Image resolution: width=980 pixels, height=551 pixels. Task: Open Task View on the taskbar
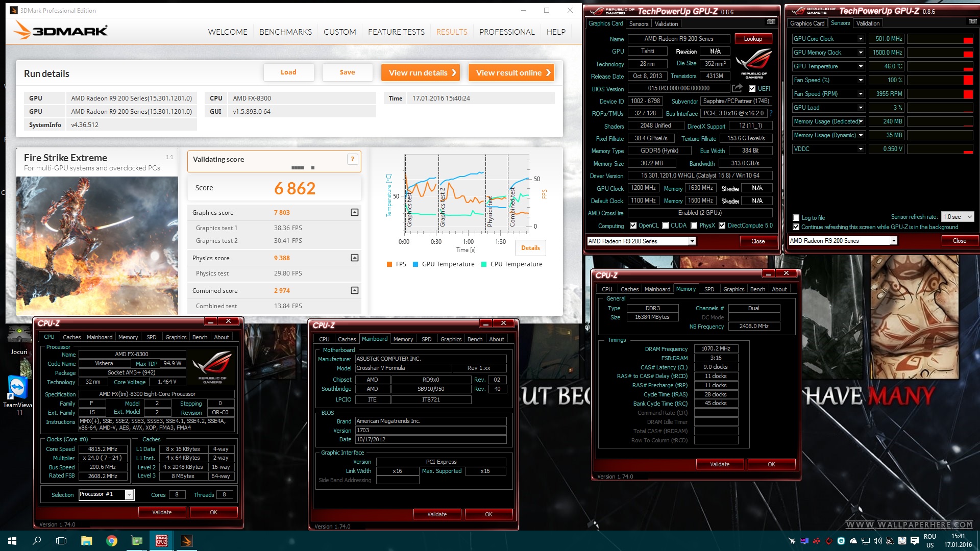61,541
